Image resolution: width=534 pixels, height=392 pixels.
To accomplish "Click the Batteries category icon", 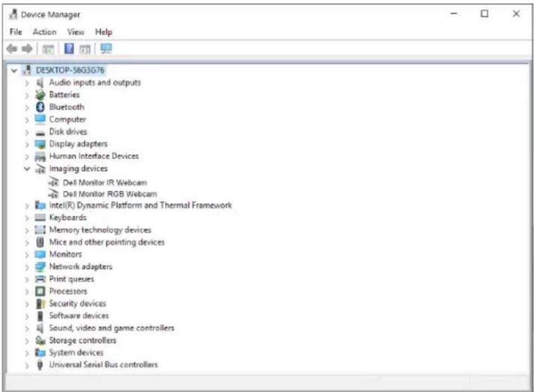I will [40, 95].
